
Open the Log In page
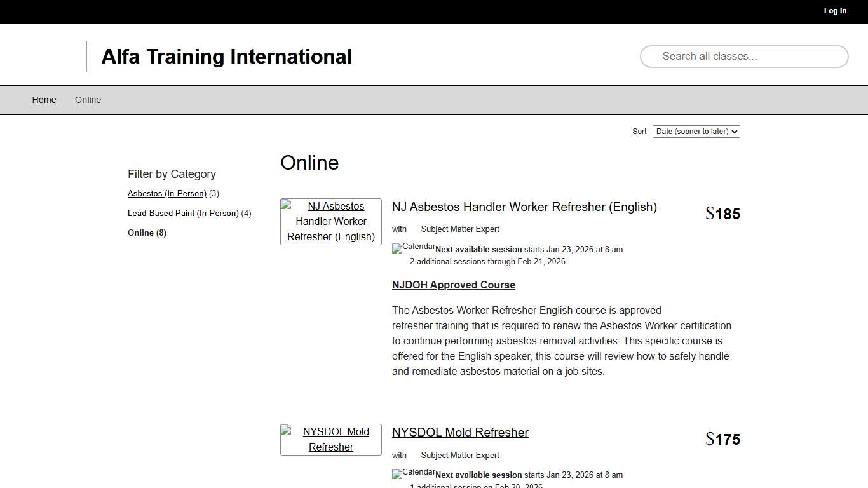tap(835, 11)
